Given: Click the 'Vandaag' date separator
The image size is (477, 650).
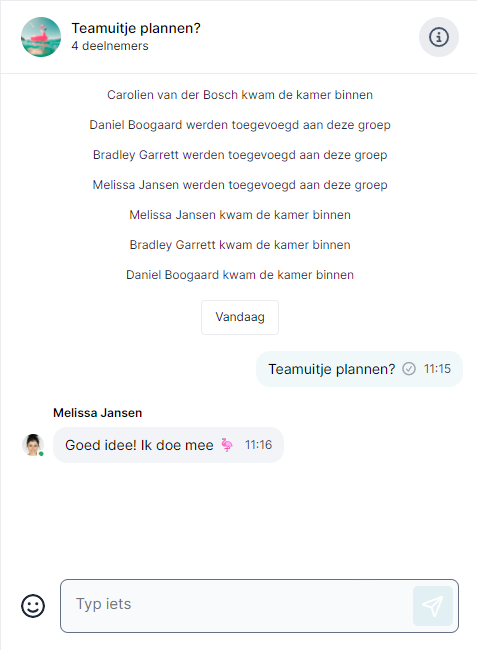Looking at the screenshot, I should coord(240,317).
